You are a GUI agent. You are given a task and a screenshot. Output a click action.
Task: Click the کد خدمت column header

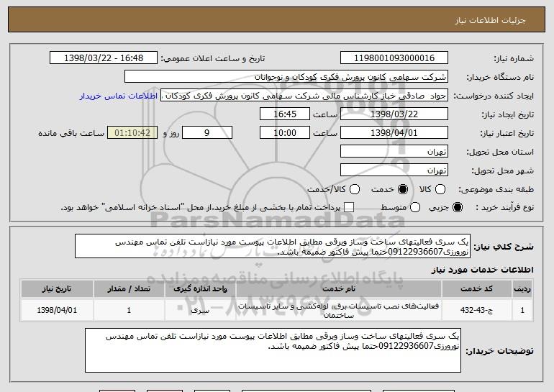(x=476, y=289)
